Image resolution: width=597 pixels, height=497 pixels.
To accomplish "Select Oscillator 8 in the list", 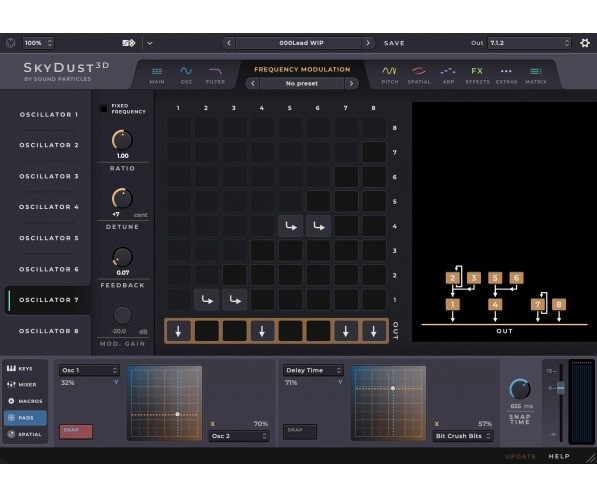I will click(x=49, y=331).
